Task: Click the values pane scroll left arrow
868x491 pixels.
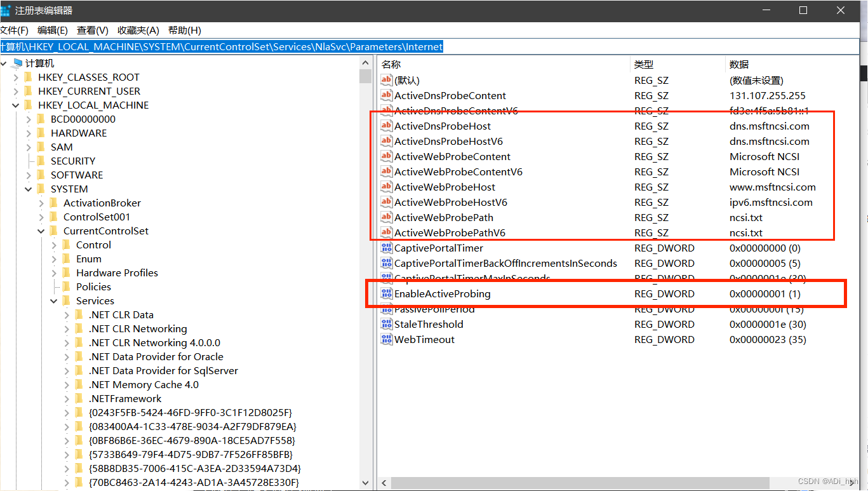Action: [x=385, y=483]
